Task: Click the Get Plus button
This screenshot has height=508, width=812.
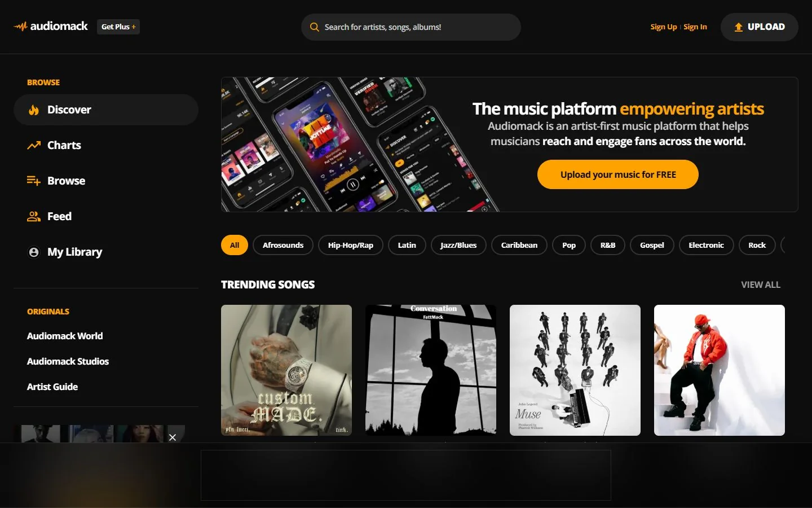Action: [118, 27]
